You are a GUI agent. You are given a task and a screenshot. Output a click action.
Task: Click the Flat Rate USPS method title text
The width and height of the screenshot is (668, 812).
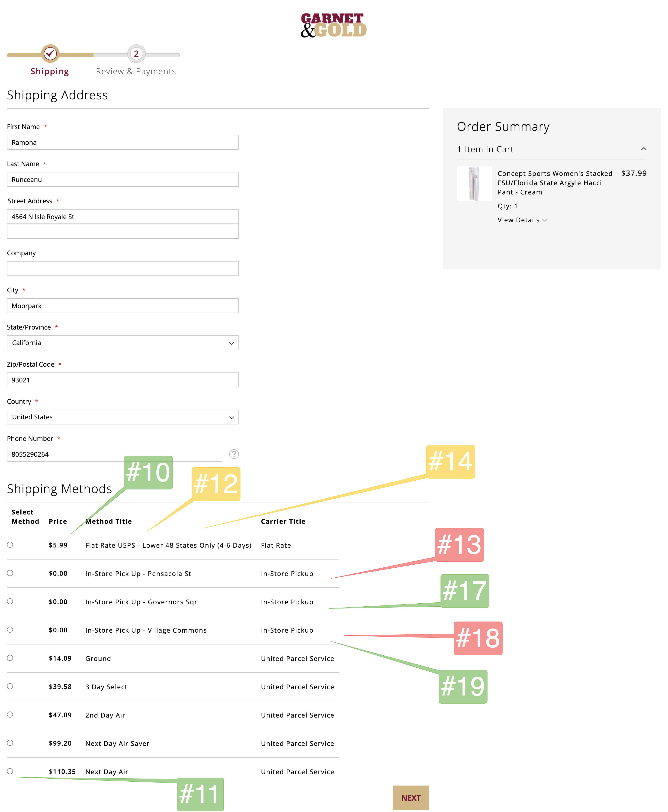(168, 545)
